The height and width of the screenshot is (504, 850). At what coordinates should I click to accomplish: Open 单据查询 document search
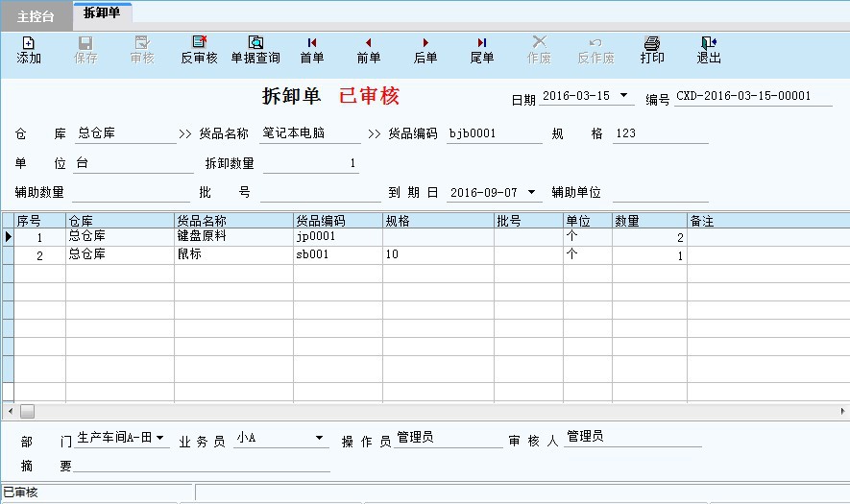click(x=255, y=50)
